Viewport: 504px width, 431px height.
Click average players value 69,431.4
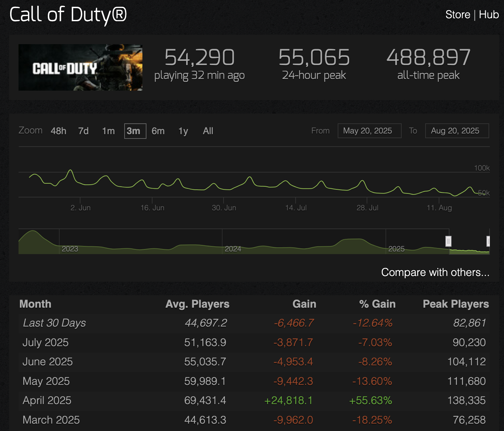[x=205, y=401]
